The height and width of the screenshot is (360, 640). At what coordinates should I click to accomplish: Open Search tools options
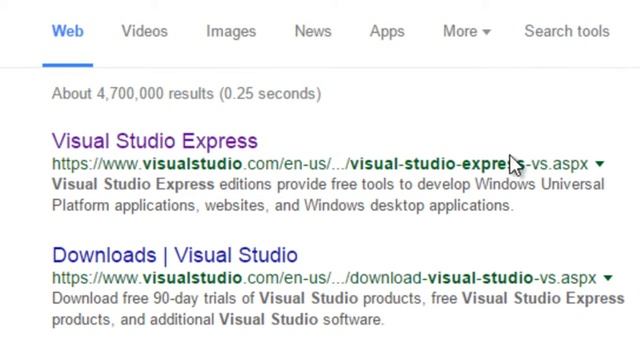pyautogui.click(x=567, y=31)
